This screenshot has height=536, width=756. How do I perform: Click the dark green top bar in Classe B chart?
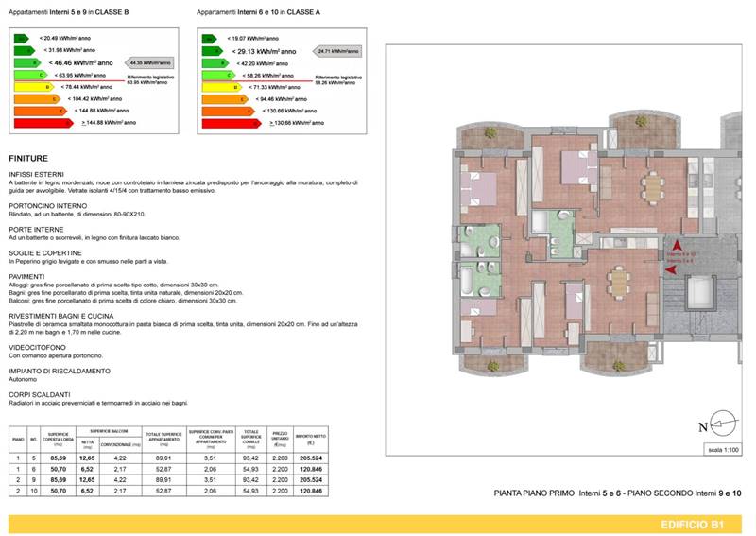coord(20,38)
